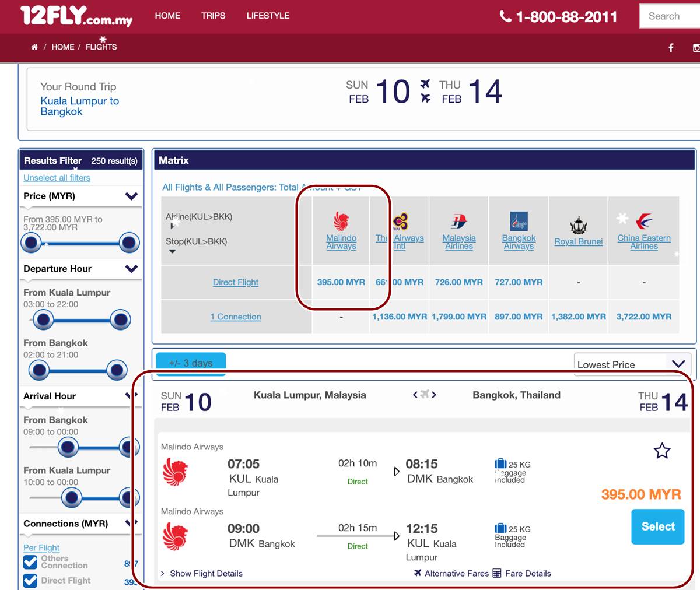Collapse the Arrival Hour filter section

pos(131,396)
